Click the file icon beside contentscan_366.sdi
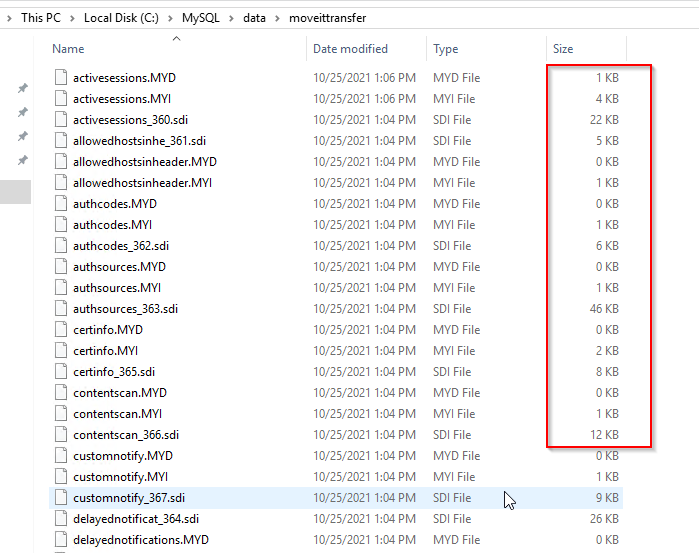699x553 pixels. (61, 434)
